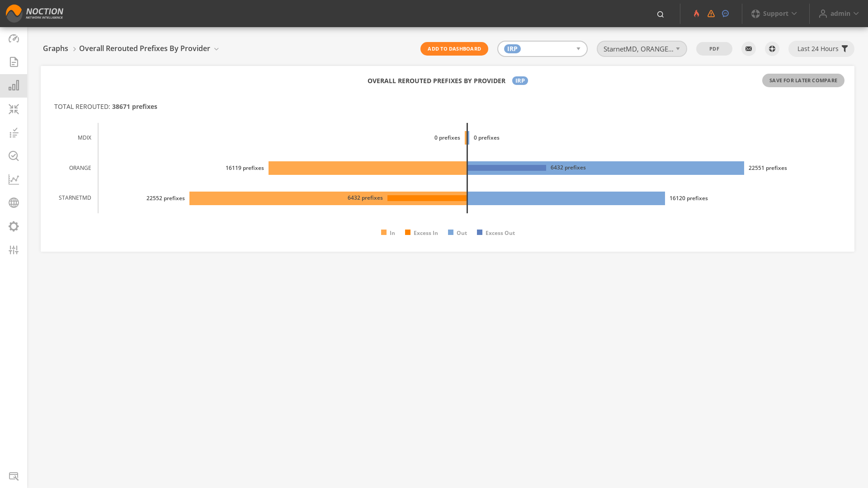
Task: Open the admin user menu
Action: pos(839,14)
